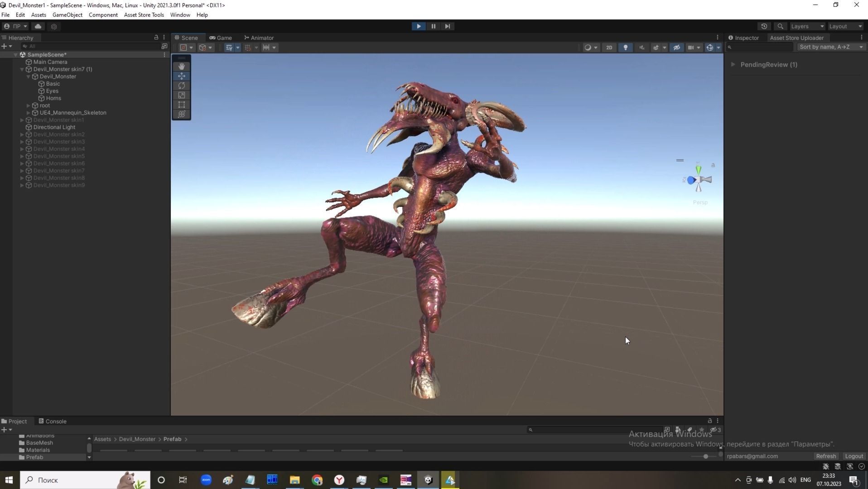The width and height of the screenshot is (868, 489).
Task: Open the GameObject menu
Action: coord(68,15)
